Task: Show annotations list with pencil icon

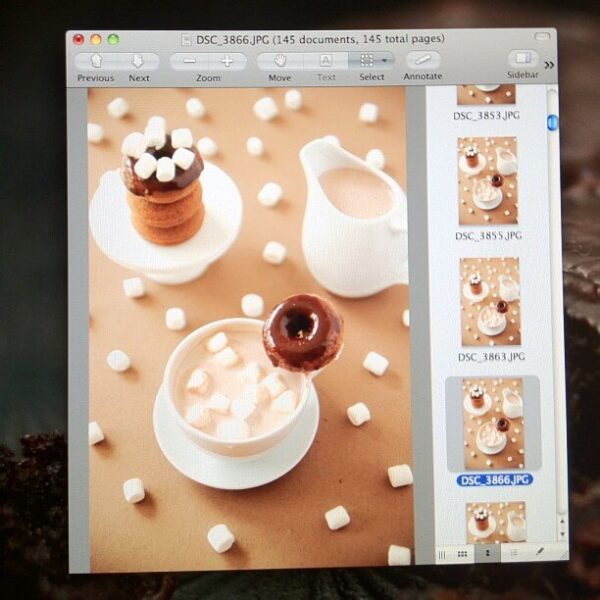Action: tap(540, 551)
